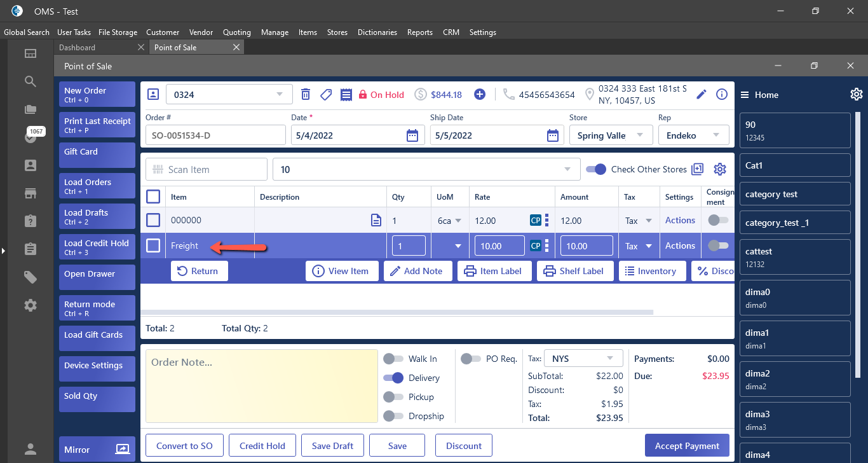Click the trash delete icon beside customer field
Viewport: 868px width, 463px height.
[306, 94]
